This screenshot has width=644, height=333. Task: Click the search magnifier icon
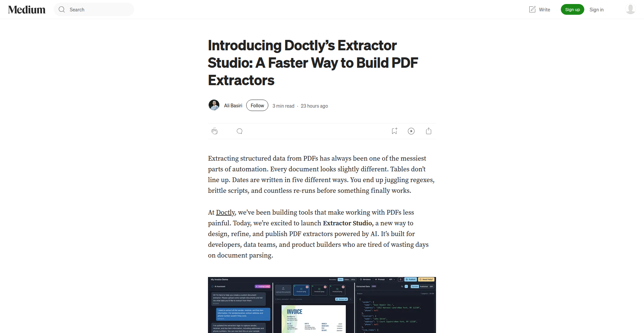coord(62,10)
